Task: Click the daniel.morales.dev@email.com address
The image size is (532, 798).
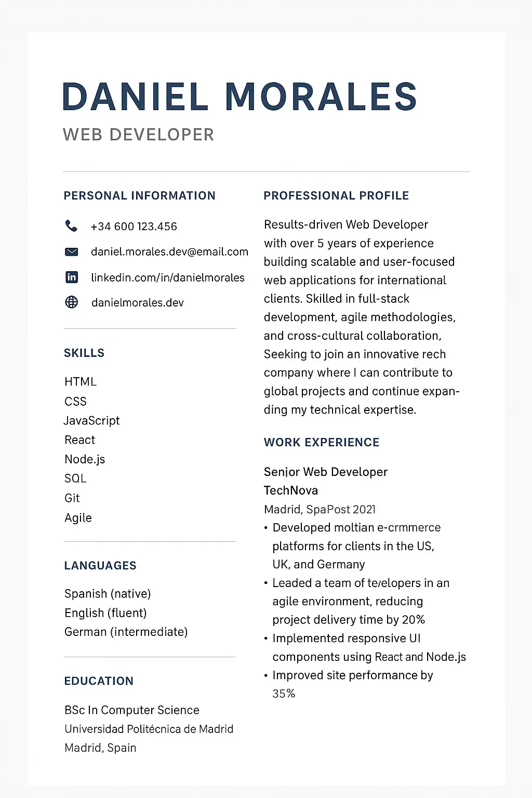Action: [x=169, y=252]
